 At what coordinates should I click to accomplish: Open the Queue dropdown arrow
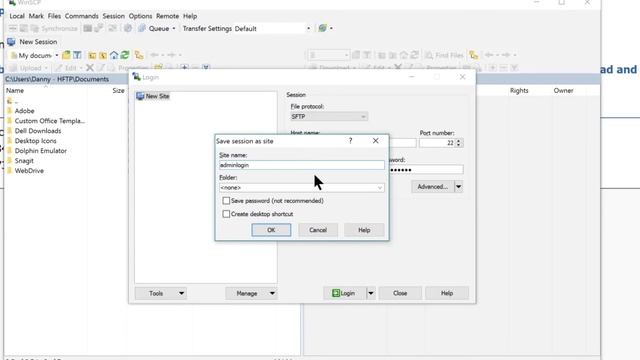click(174, 29)
